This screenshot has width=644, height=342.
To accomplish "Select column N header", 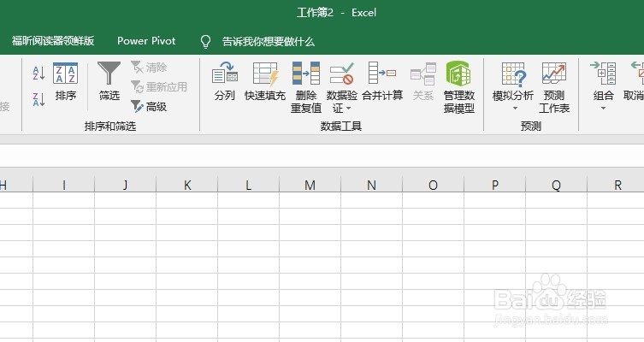I will coord(372,185).
